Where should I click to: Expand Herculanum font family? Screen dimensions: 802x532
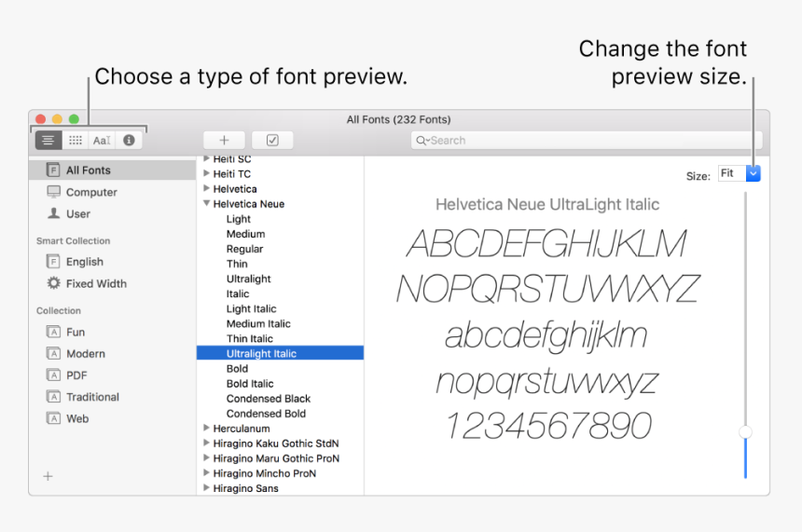pyautogui.click(x=207, y=428)
